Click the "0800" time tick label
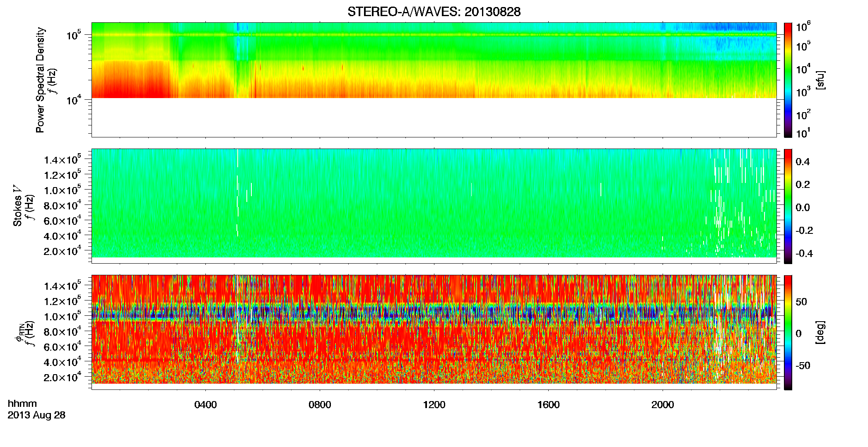 (x=320, y=405)
